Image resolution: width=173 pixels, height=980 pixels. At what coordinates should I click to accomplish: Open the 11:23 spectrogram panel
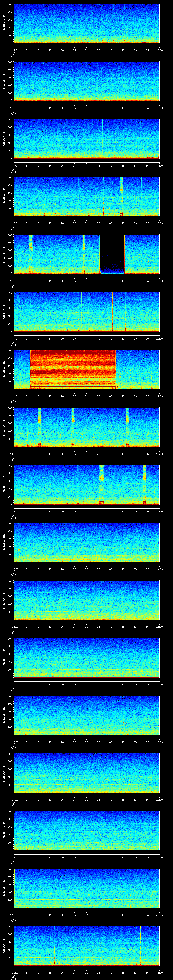[86, 542]
